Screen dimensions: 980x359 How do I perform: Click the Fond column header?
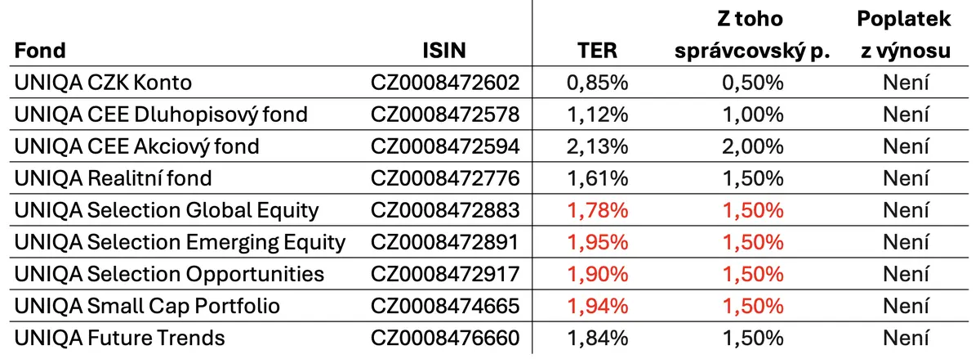(x=40, y=52)
